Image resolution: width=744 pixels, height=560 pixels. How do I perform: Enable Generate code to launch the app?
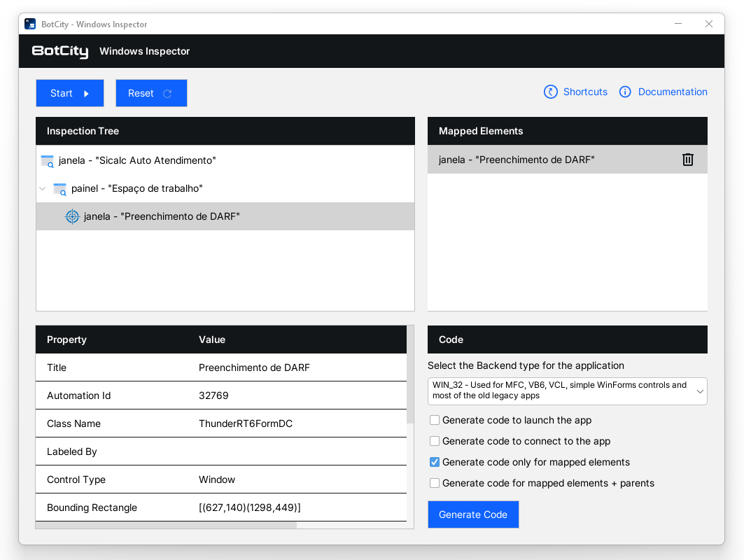435,420
